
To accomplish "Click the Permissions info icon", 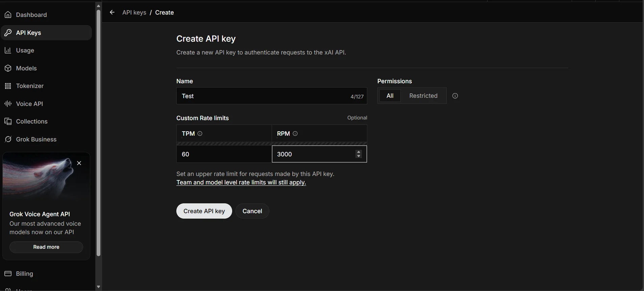I will tap(455, 96).
